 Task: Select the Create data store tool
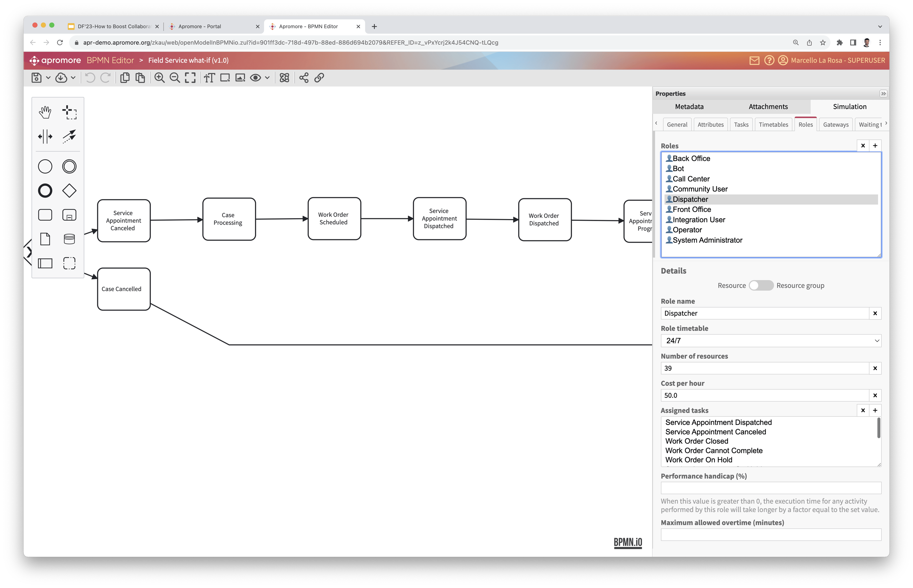point(69,239)
